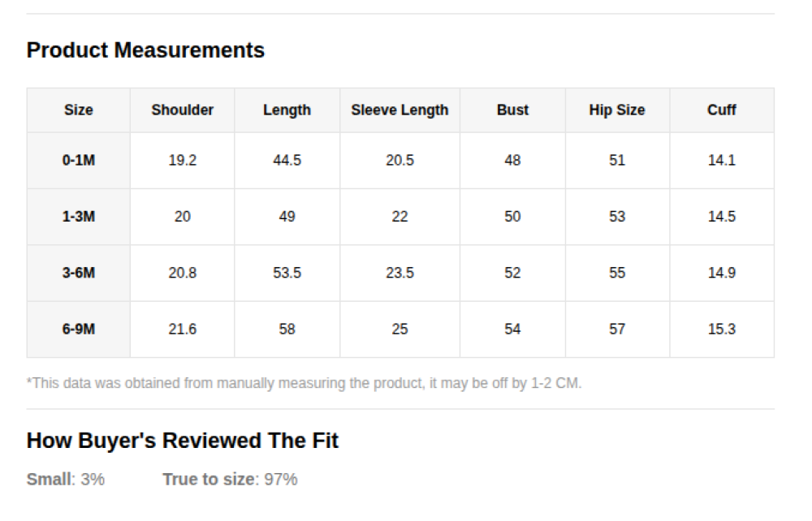The width and height of the screenshot is (812, 521).
Task: Click the "Small: 3%" fit rating
Action: point(66,480)
